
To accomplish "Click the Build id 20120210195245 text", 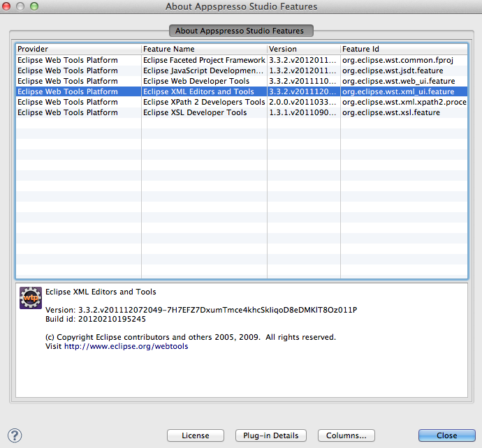I will [x=96, y=319].
